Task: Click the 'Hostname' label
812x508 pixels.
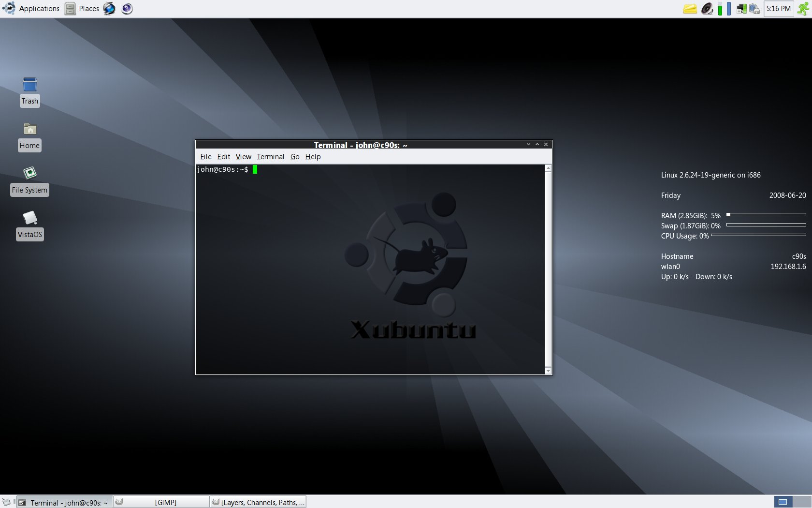Action: point(677,256)
